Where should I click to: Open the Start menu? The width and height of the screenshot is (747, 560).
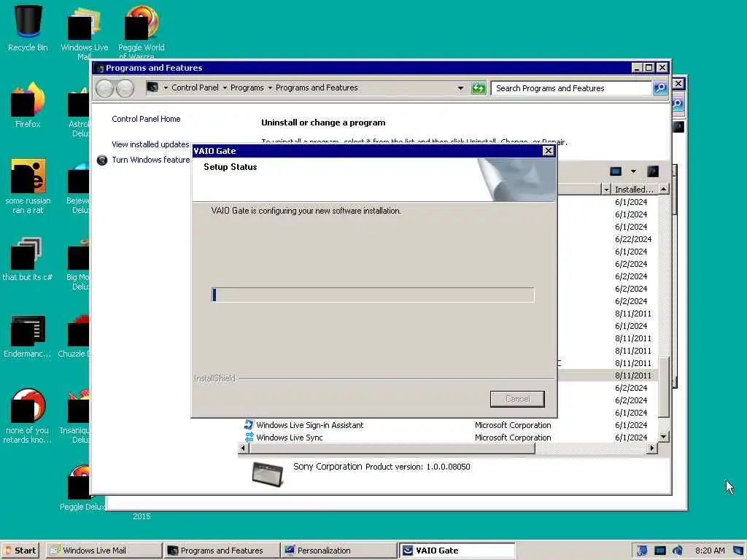(20, 551)
